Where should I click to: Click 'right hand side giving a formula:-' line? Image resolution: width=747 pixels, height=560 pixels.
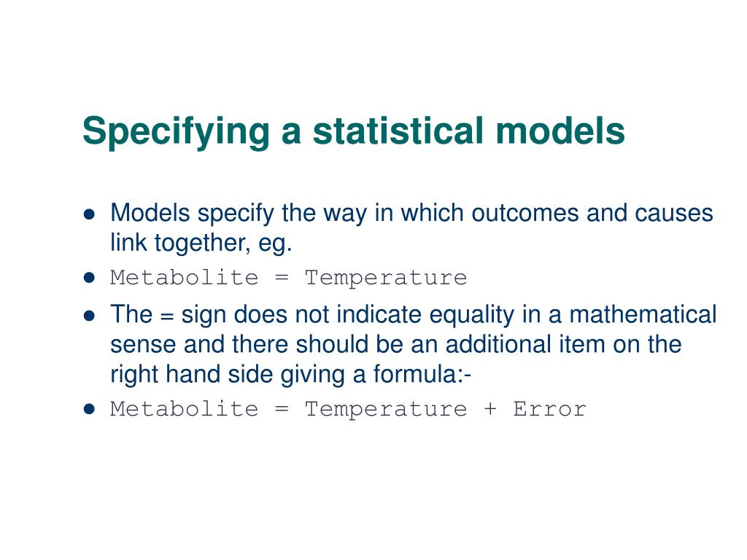pyautogui.click(x=290, y=374)
